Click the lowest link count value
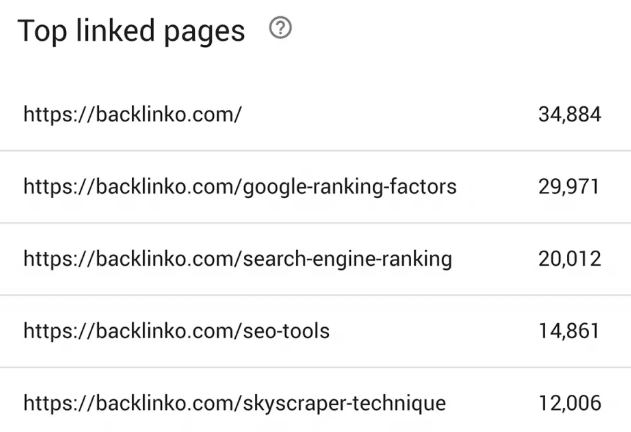Viewport: 631px width, 432px height. point(569,404)
